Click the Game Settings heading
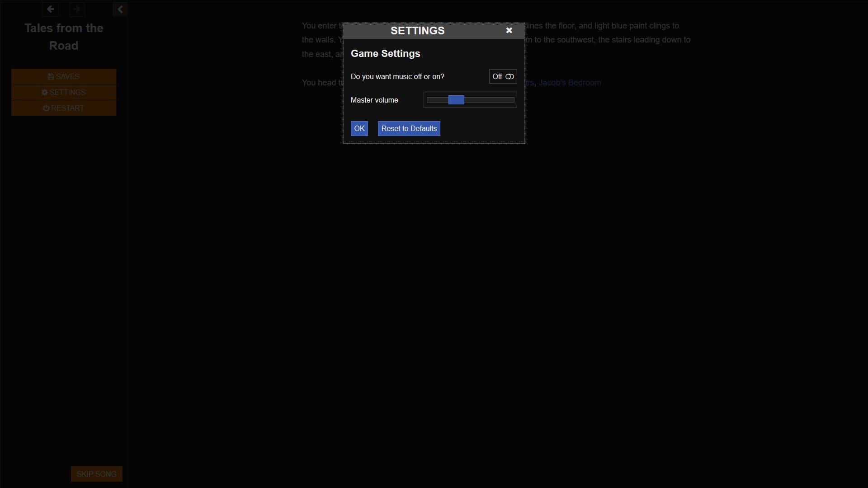The image size is (868, 488). tap(386, 53)
